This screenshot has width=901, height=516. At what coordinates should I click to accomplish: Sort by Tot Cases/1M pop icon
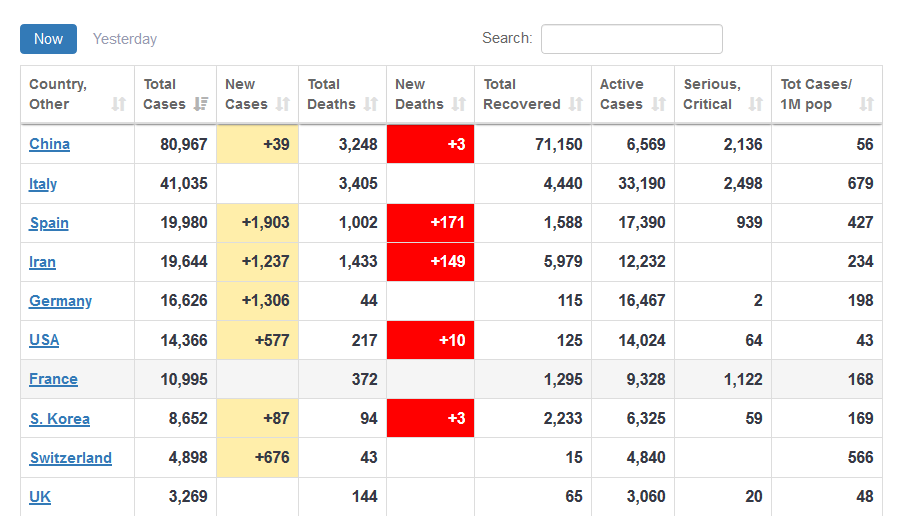[867, 104]
